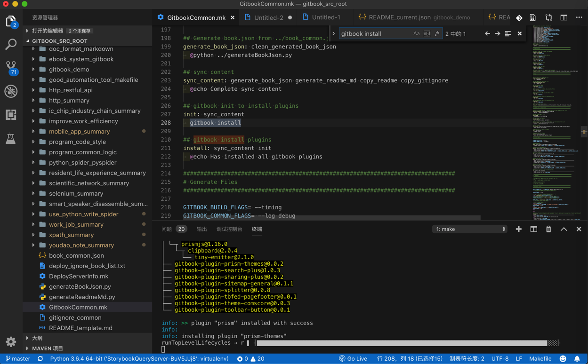Open the Test flask icon view
Viewport: 588px width, 364px height.
point(11,138)
